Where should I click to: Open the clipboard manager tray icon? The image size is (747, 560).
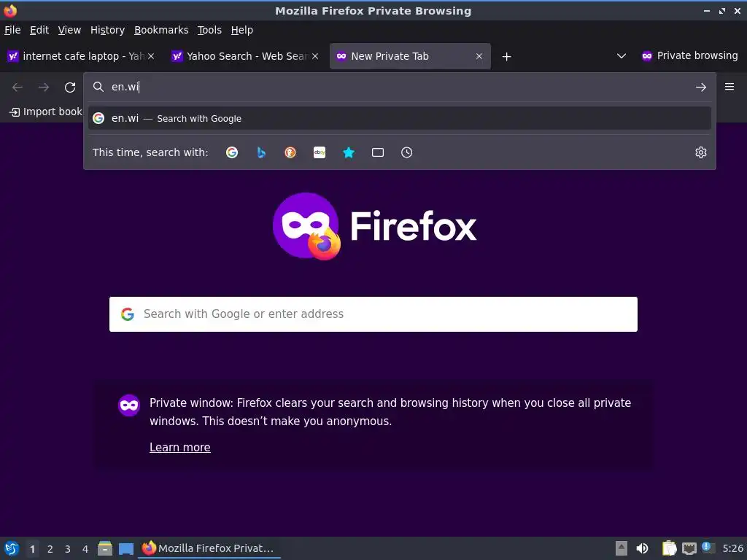coord(670,548)
